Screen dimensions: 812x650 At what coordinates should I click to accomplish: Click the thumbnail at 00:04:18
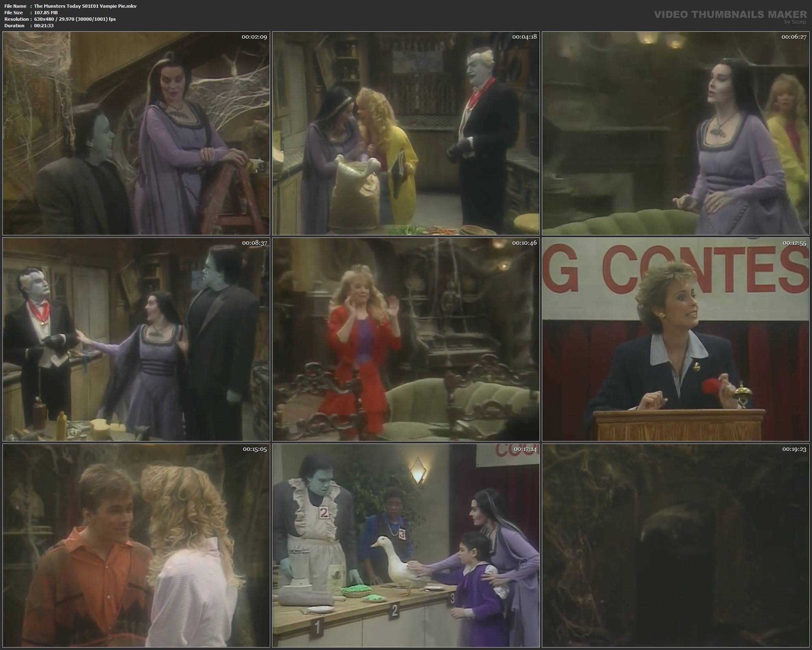[x=406, y=133]
